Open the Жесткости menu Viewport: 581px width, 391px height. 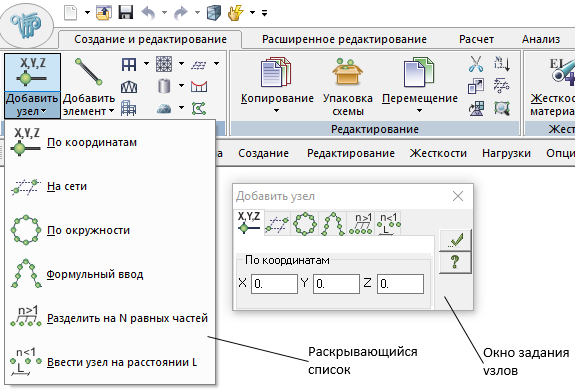pyautogui.click(x=438, y=153)
